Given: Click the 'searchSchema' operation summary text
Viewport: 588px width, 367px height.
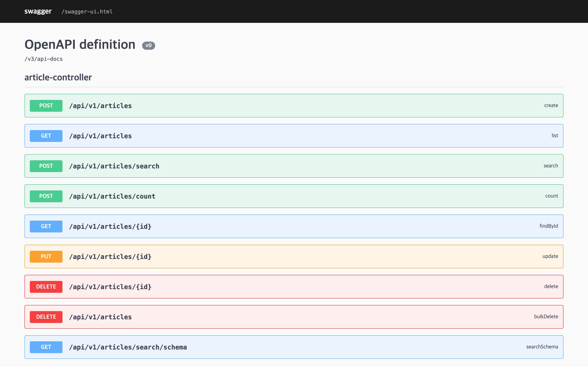Looking at the screenshot, I should pyautogui.click(x=542, y=347).
